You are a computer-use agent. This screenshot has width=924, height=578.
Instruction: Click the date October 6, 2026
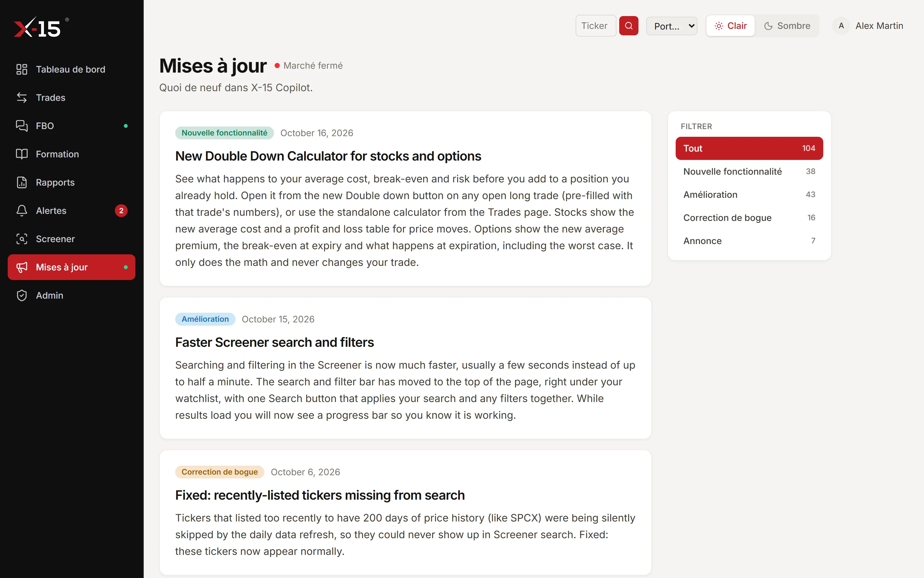tap(305, 472)
